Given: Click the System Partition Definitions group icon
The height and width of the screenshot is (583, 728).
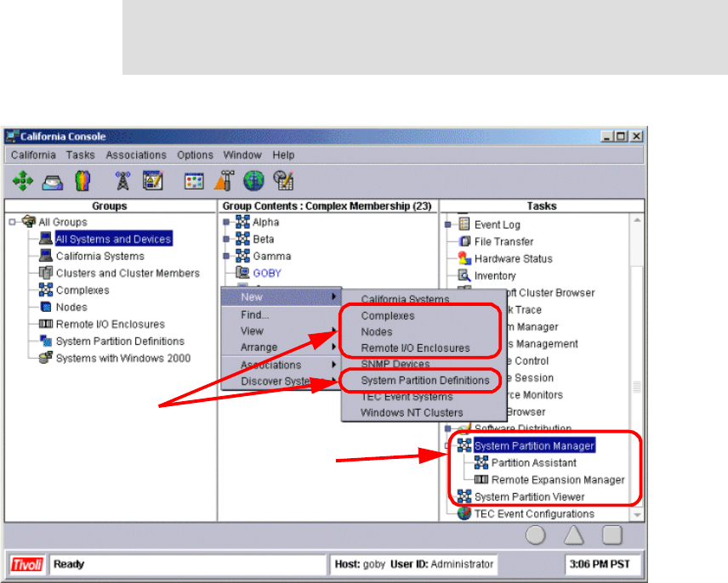Looking at the screenshot, I should [46, 341].
